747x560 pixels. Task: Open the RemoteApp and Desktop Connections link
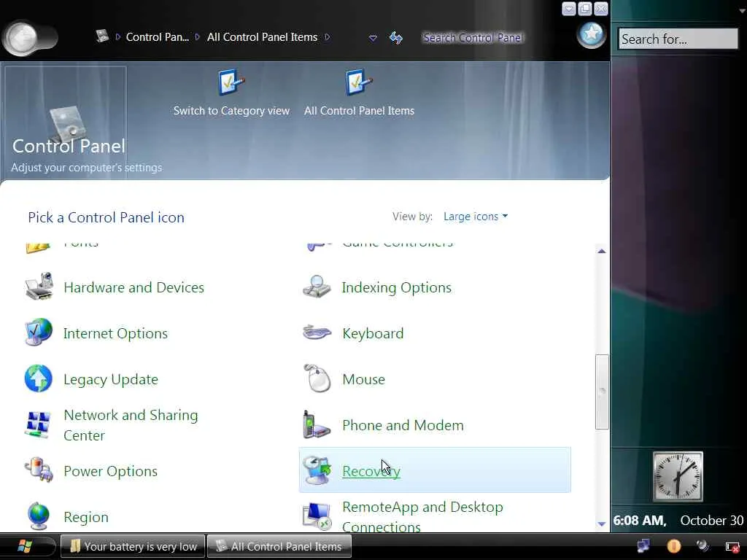click(x=422, y=517)
